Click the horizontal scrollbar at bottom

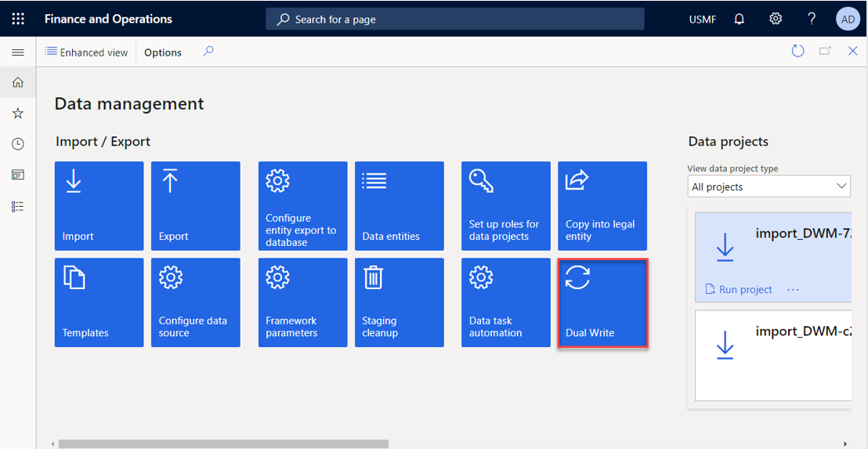(223, 444)
